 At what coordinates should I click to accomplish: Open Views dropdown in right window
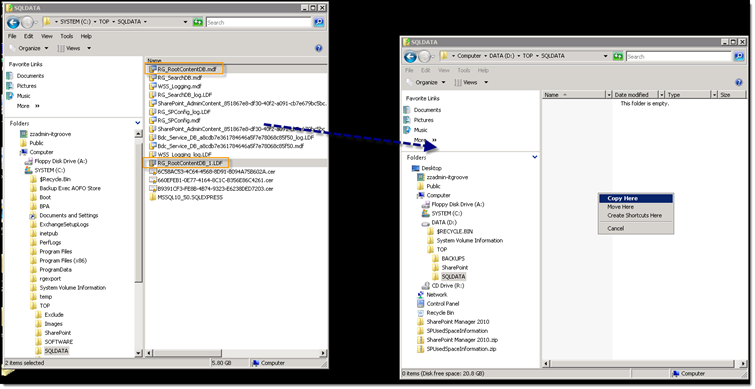coord(471,82)
